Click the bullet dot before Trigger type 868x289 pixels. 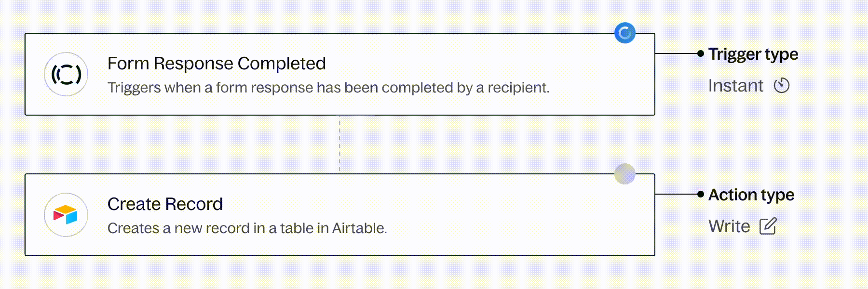(701, 53)
